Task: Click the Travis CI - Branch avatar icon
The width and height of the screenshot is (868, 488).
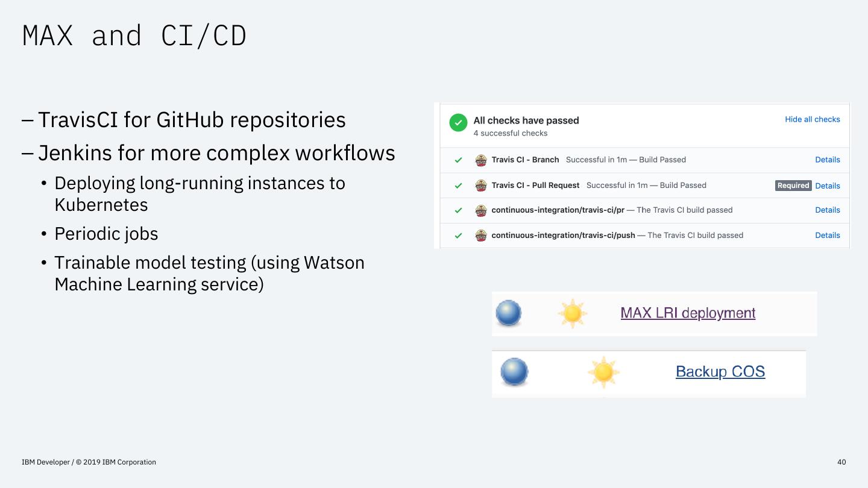Action: [x=481, y=160]
